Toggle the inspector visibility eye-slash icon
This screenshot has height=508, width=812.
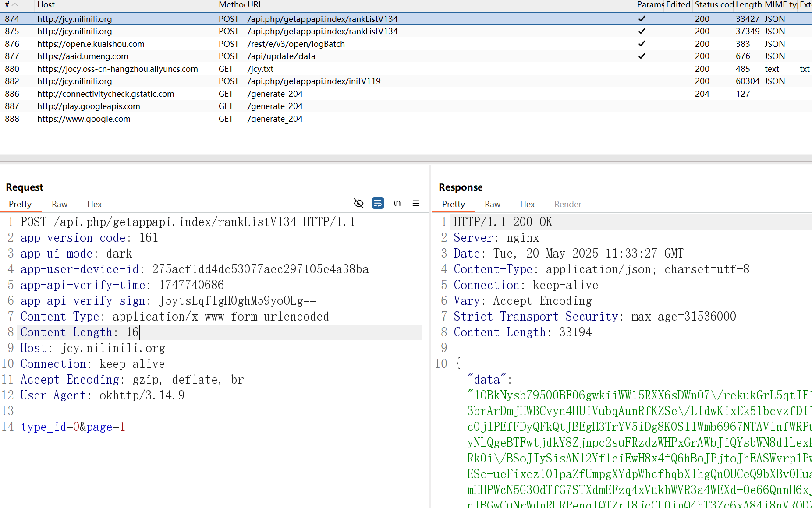click(358, 203)
